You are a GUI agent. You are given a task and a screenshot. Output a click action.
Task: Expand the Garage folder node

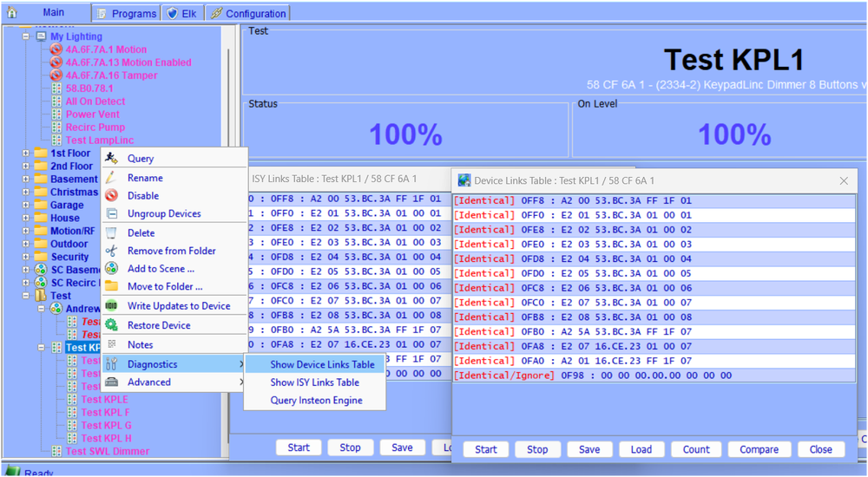point(26,206)
